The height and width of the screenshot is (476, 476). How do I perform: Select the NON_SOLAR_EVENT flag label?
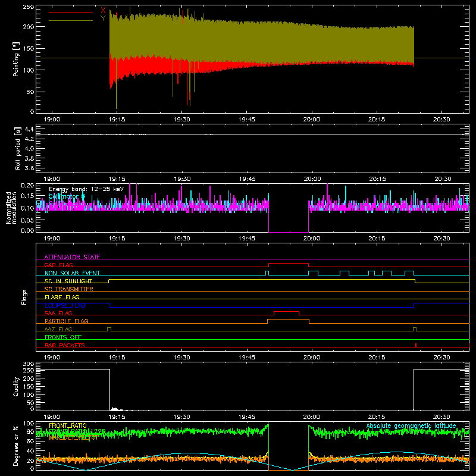(72, 273)
